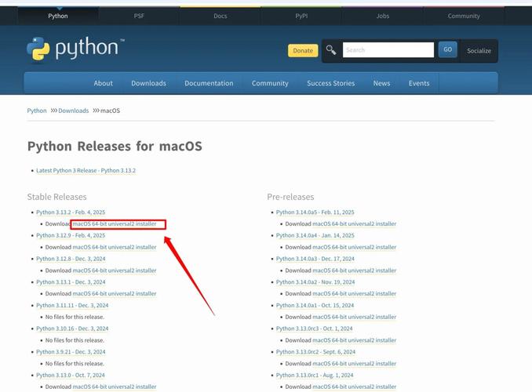Download Python 3.14.0a4 macOS universal2 installer
The width and height of the screenshot is (532, 392).
click(354, 247)
